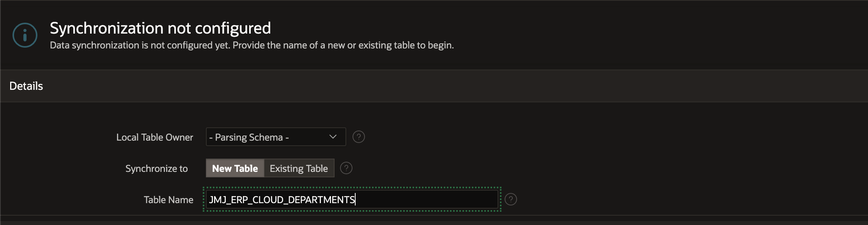Click inside the Table Name input field
Screen dimensions: 868x225
(x=350, y=199)
